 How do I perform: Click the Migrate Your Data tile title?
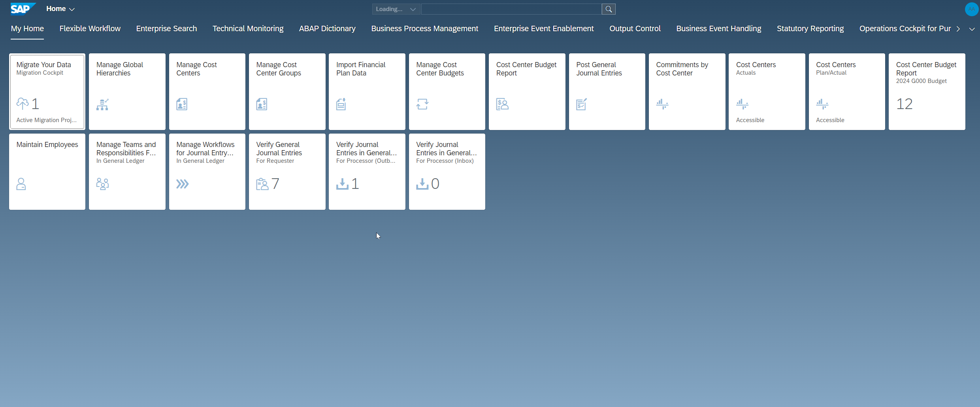pos(44,65)
